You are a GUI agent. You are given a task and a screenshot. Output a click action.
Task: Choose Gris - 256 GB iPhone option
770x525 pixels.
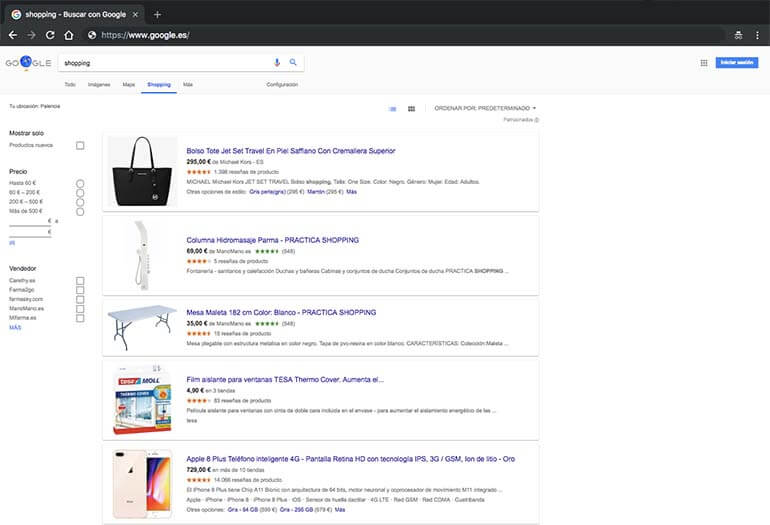pos(296,510)
